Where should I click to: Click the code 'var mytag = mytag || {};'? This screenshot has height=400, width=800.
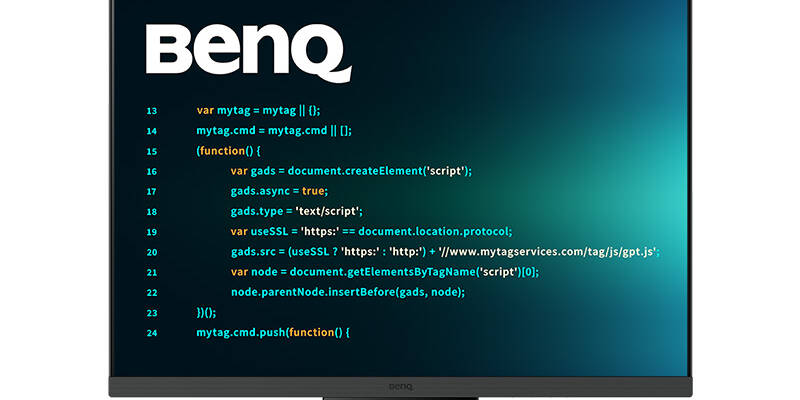259,111
